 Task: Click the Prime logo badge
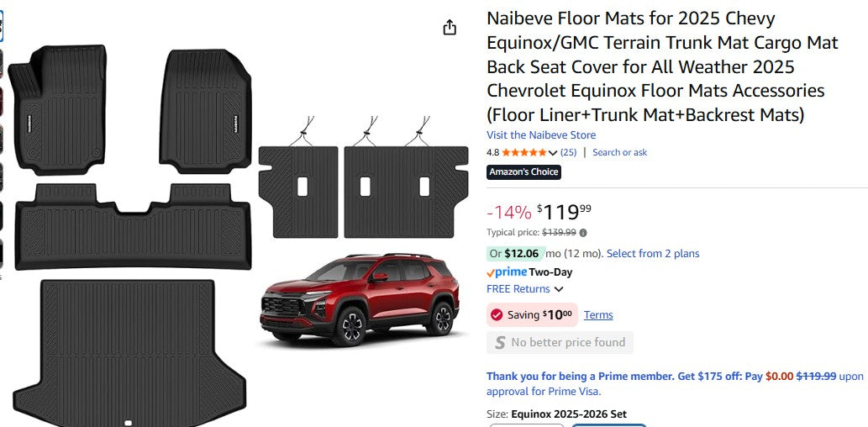point(507,272)
